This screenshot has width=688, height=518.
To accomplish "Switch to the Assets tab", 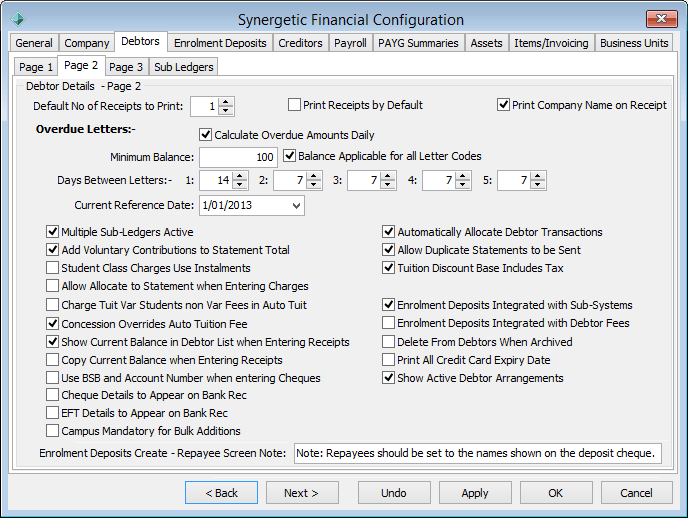I will click(x=486, y=43).
